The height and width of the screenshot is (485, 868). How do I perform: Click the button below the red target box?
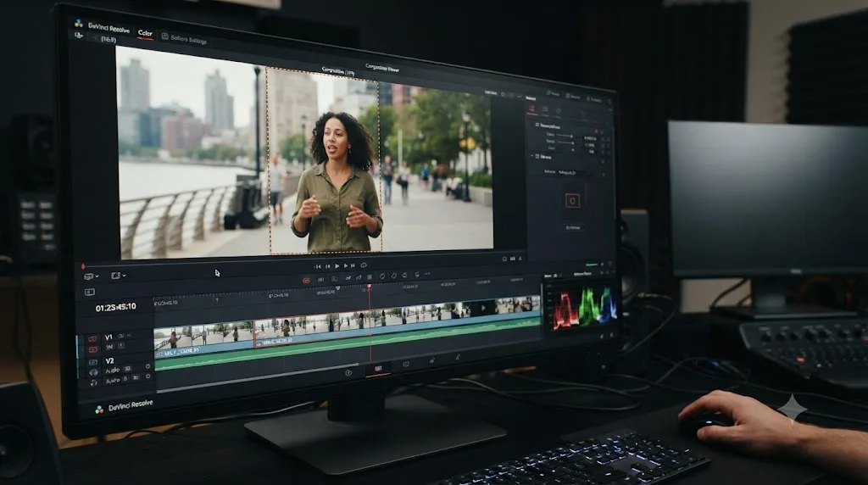pos(573,227)
